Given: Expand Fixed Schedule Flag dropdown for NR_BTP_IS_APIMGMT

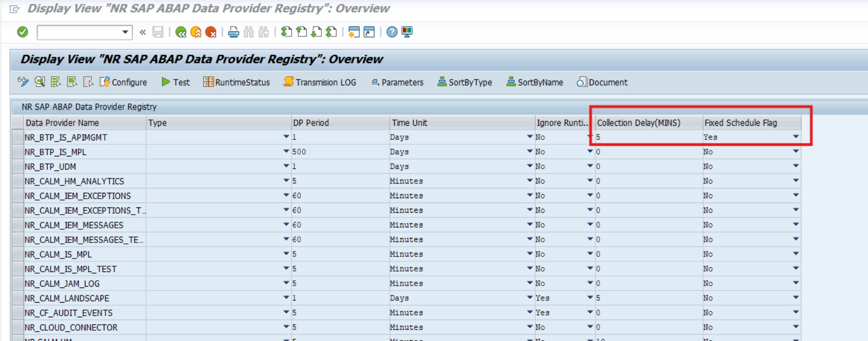Looking at the screenshot, I should pyautogui.click(x=796, y=137).
